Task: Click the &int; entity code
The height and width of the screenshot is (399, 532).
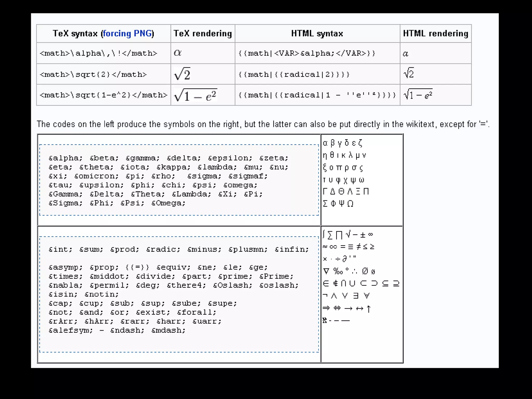Action: click(x=60, y=249)
